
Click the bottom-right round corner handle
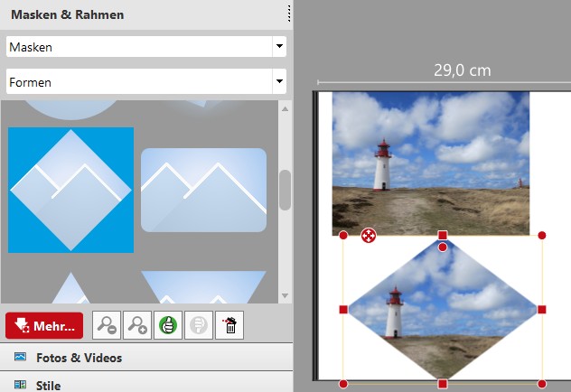542,384
